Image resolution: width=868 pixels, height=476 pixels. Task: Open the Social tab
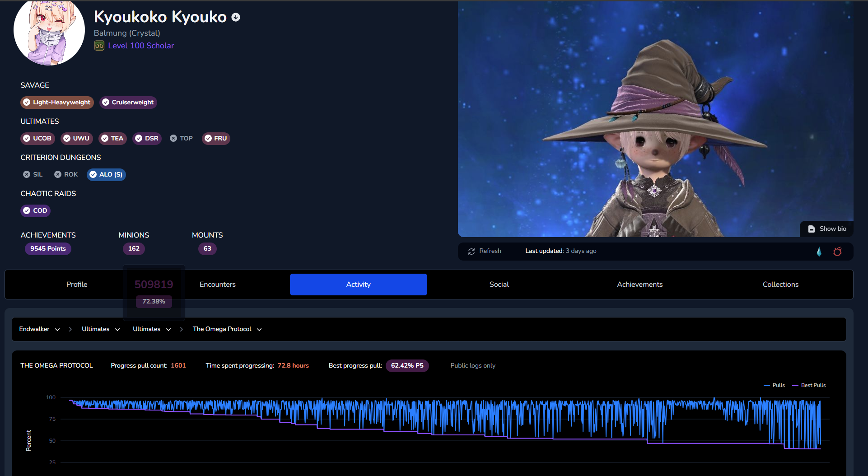[499, 285]
